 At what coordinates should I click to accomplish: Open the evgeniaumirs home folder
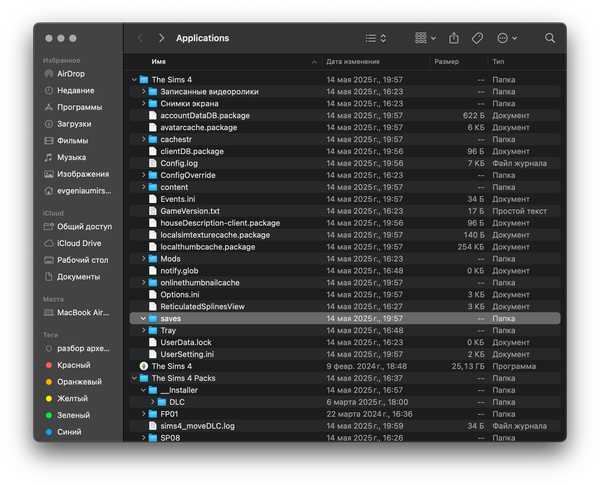coord(78,191)
